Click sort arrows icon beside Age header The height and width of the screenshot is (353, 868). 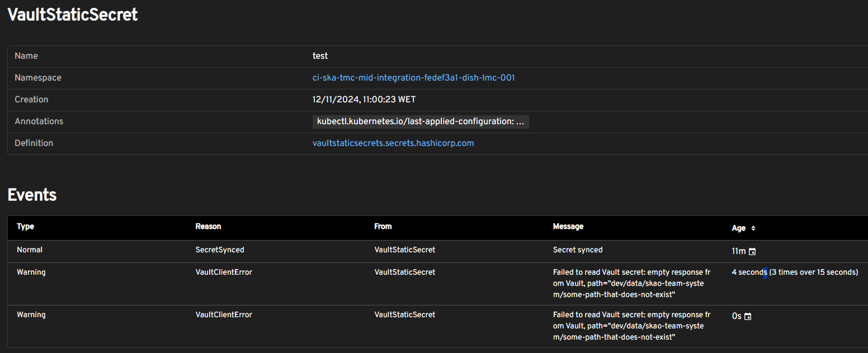coord(753,228)
